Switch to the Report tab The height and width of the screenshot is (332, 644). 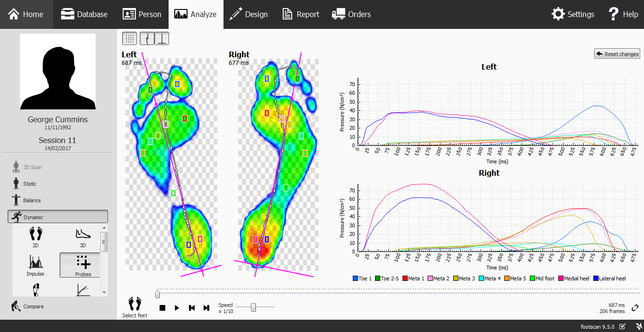[300, 14]
